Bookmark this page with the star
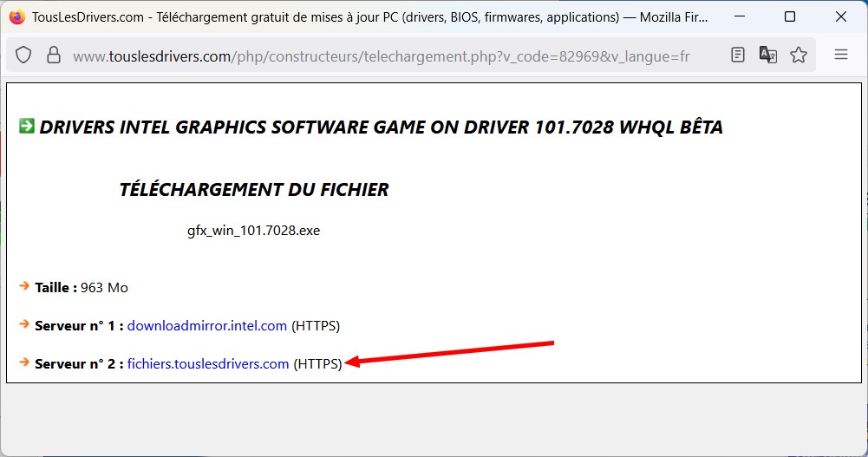868x457 pixels. click(x=799, y=55)
